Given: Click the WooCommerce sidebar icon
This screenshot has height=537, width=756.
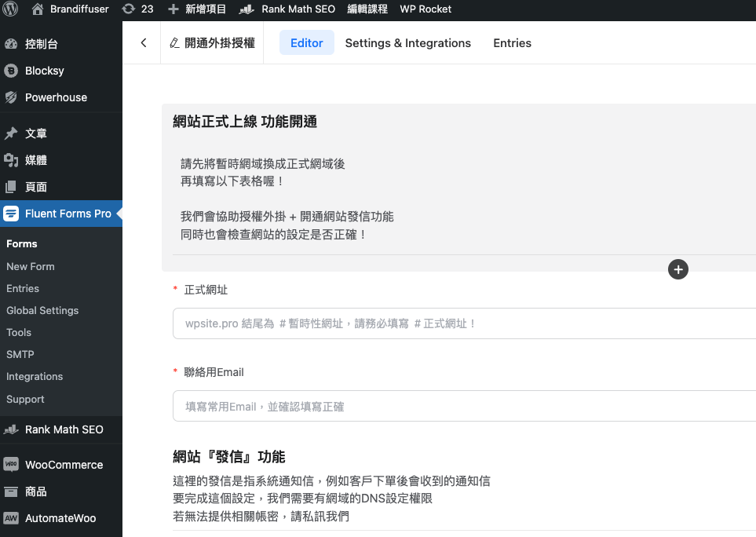Looking at the screenshot, I should tap(11, 465).
